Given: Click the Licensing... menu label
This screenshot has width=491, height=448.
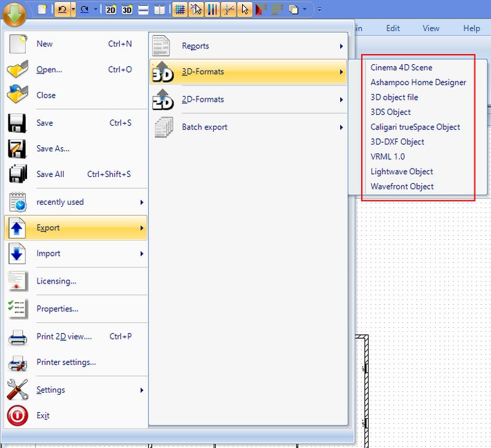Looking at the screenshot, I should (x=57, y=281).
